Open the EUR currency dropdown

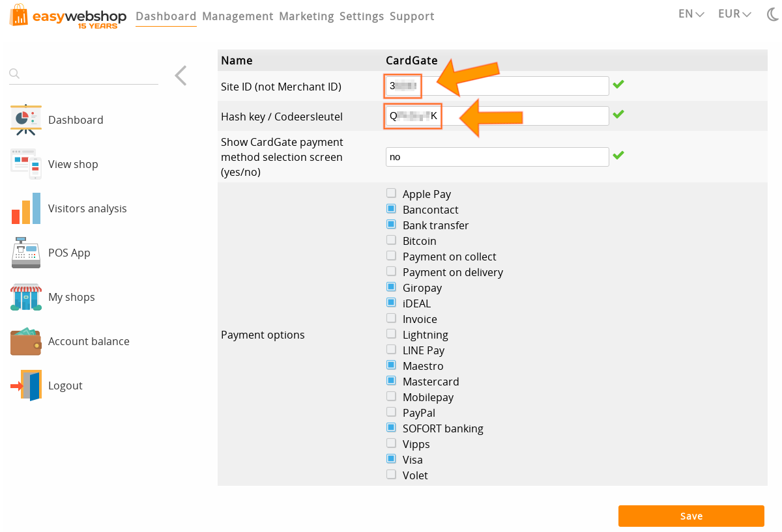click(x=734, y=13)
